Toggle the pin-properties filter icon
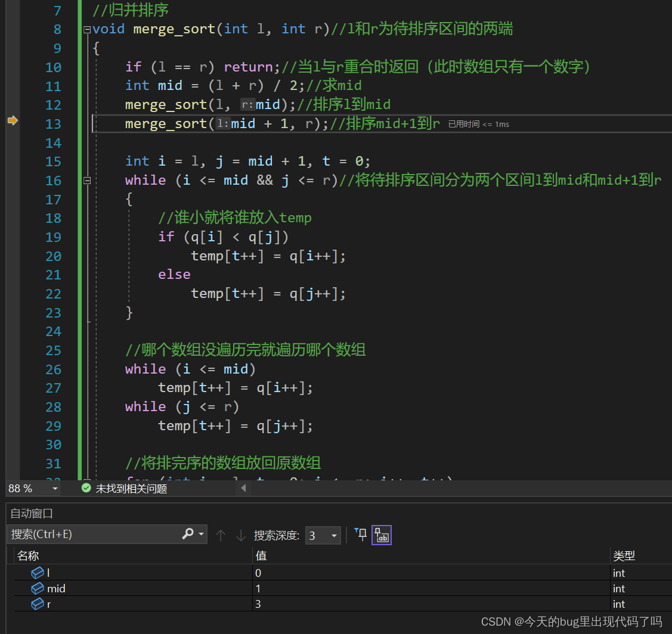The image size is (672, 634). click(360, 534)
